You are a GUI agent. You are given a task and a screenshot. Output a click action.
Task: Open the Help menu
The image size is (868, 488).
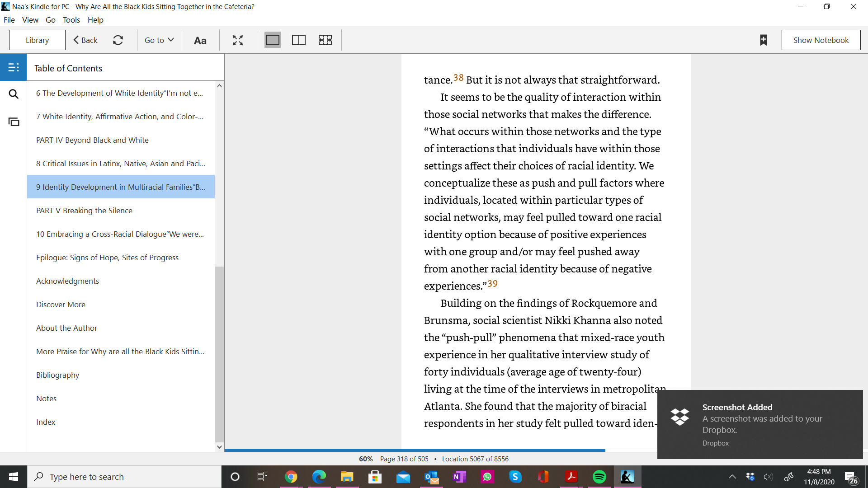pyautogui.click(x=95, y=20)
